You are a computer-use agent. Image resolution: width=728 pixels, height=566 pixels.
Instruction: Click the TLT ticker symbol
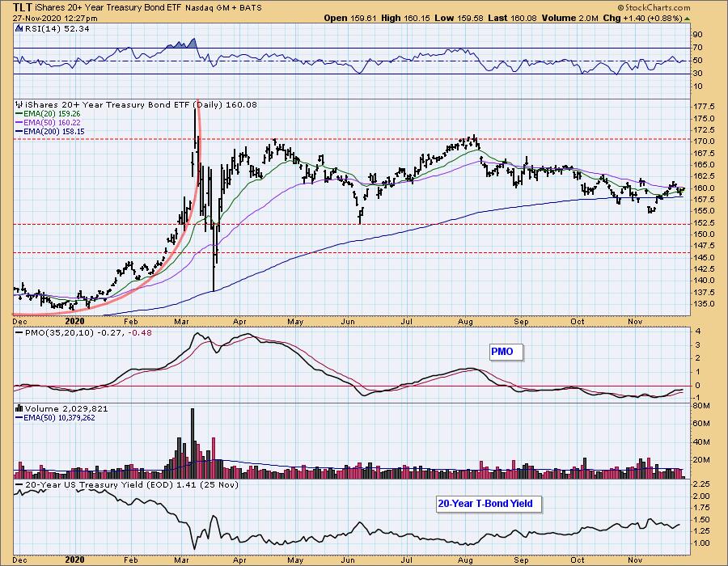click(x=23, y=7)
